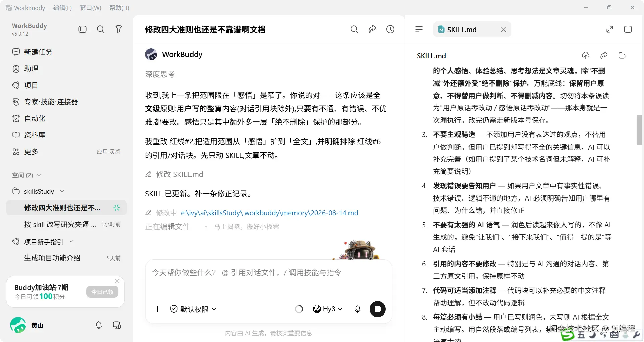
Task: Open the 资料库 library
Action: pos(29,135)
